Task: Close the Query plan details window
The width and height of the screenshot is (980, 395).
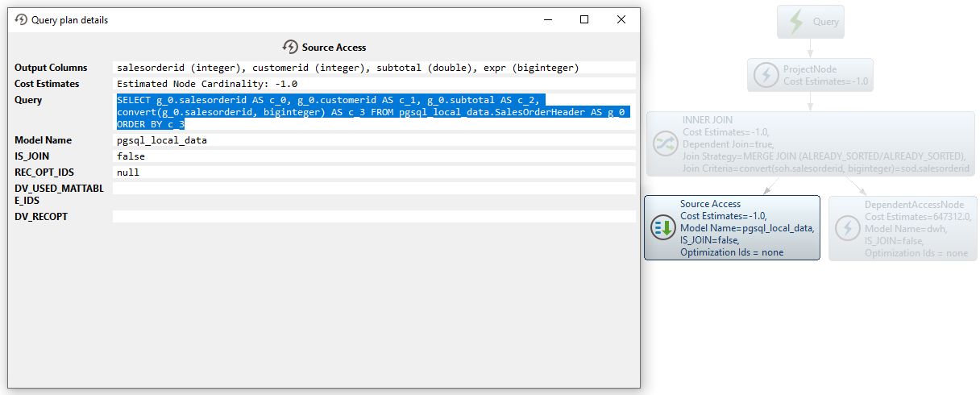Action: 621,19
